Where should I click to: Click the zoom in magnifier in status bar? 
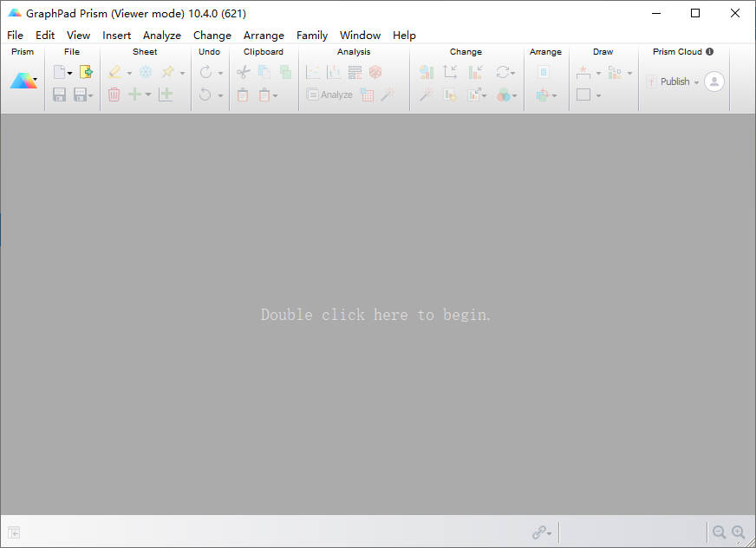pos(738,532)
